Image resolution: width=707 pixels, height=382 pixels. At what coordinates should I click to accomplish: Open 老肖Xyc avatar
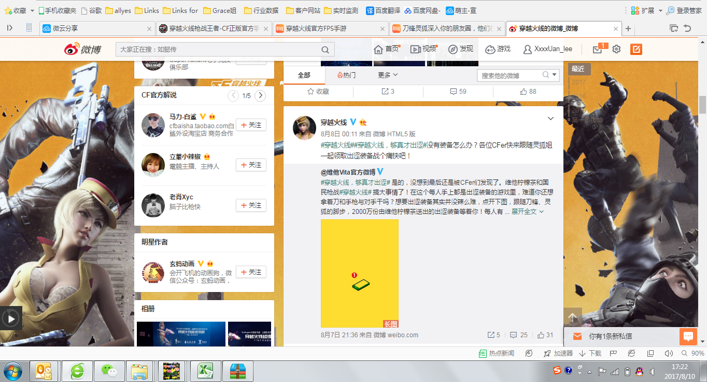pyautogui.click(x=153, y=205)
